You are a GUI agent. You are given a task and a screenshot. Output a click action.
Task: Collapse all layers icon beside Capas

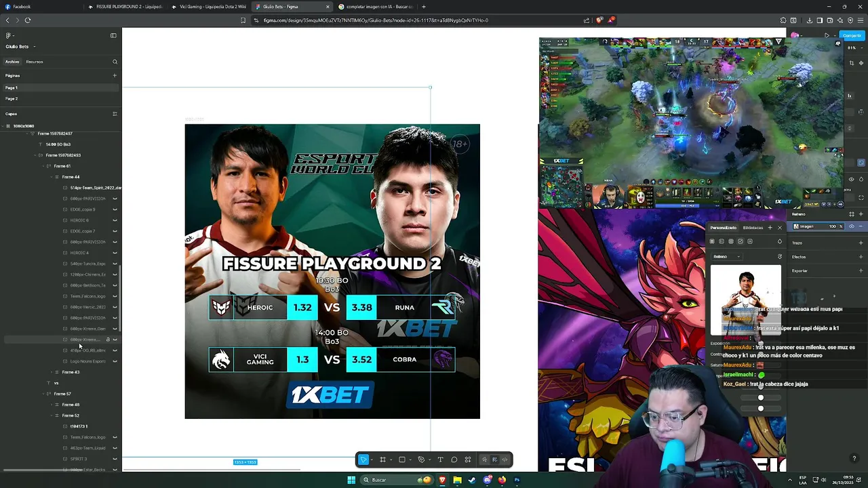115,114
